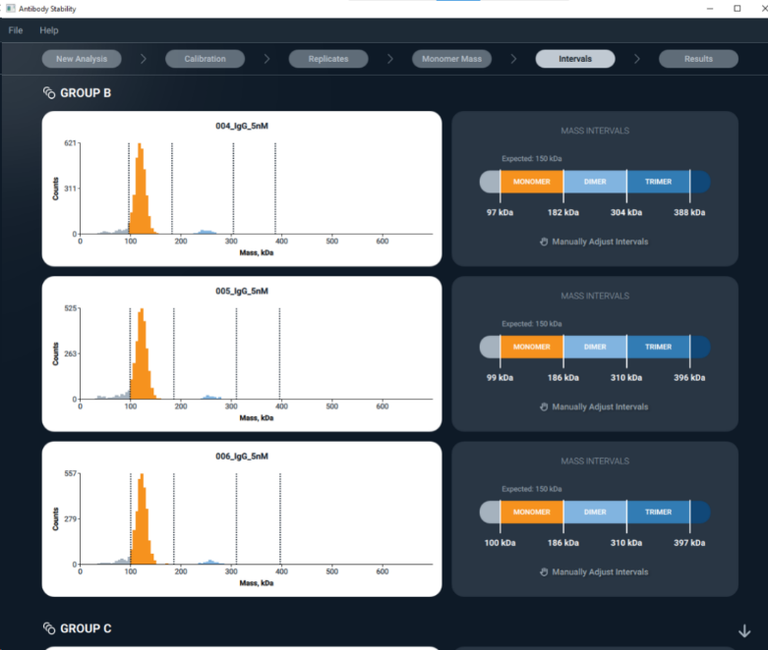Click the Group C link icon
Viewport: 768px width, 650px height.
pyautogui.click(x=49, y=628)
